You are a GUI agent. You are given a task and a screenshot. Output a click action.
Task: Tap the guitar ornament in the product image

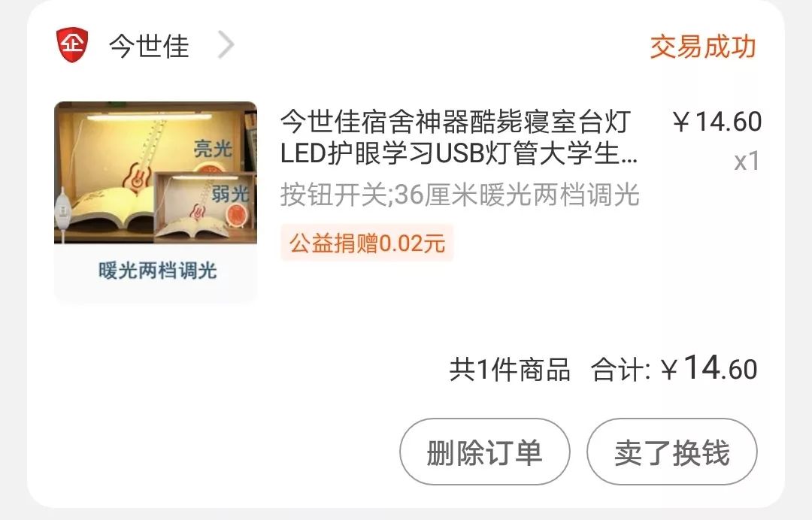137,175
